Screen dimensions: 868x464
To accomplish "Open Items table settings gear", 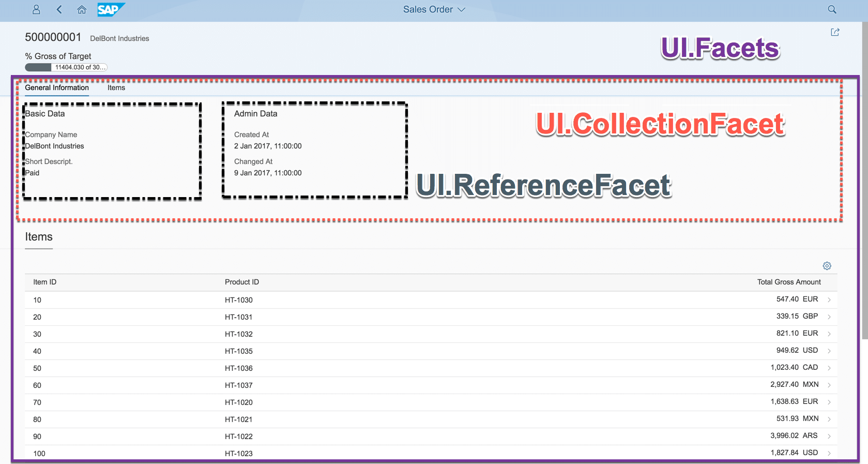I will (x=827, y=266).
